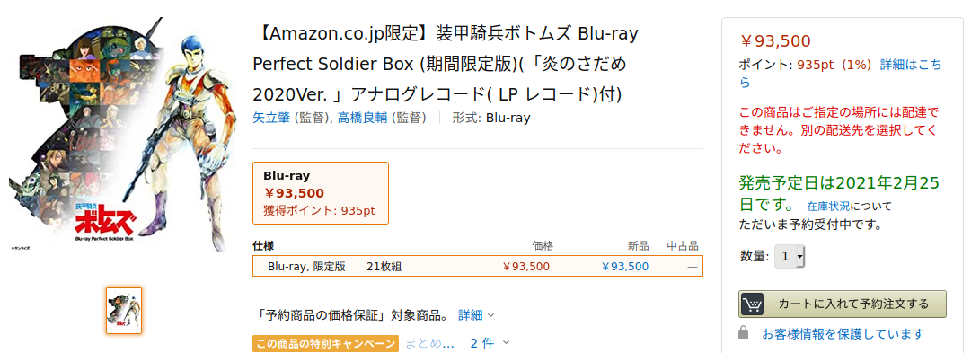This screenshot has height=353, width=980.
Task: Open director 矢立肇 link
Action: (271, 118)
